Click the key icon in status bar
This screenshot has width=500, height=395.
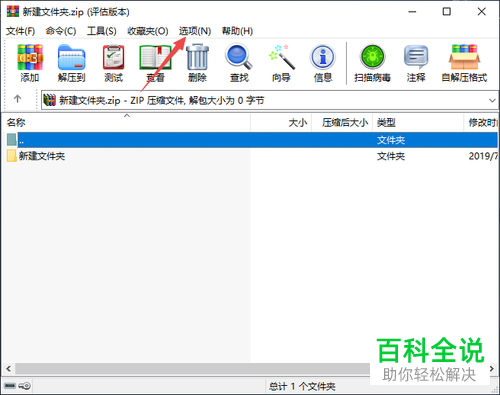pyautogui.click(x=25, y=386)
